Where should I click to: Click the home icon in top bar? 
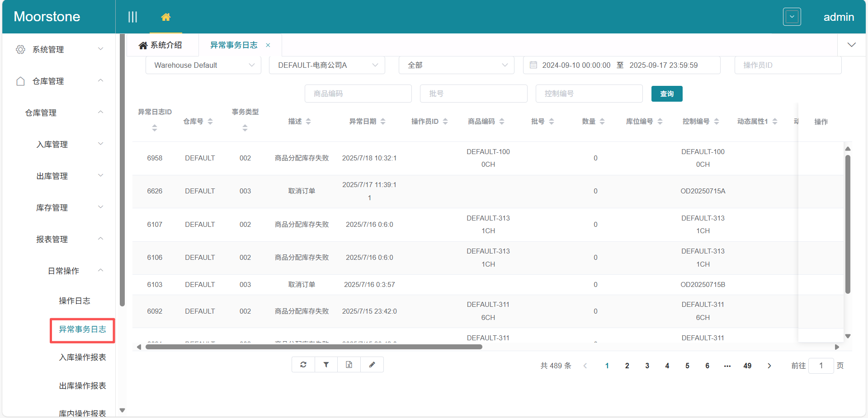tap(166, 17)
